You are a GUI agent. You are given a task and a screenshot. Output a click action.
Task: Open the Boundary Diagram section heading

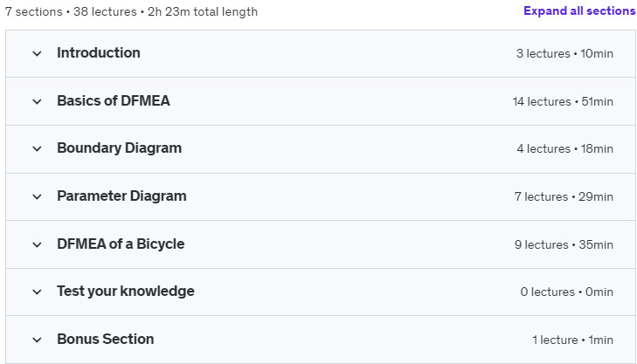119,148
